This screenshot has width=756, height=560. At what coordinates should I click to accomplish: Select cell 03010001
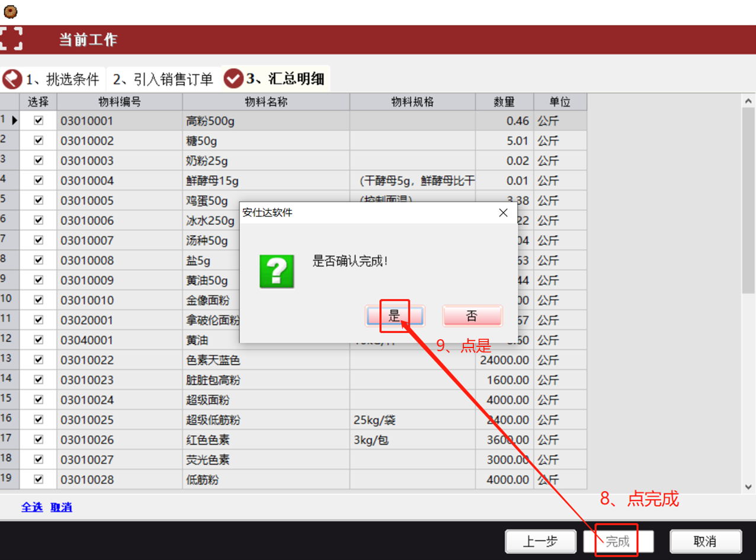coord(120,121)
